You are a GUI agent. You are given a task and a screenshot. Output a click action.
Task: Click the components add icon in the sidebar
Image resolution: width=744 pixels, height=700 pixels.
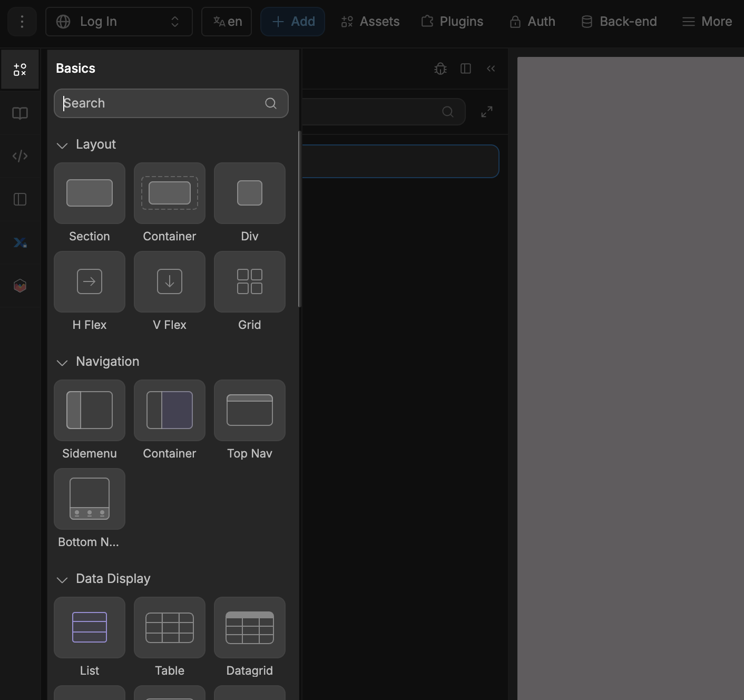(20, 69)
